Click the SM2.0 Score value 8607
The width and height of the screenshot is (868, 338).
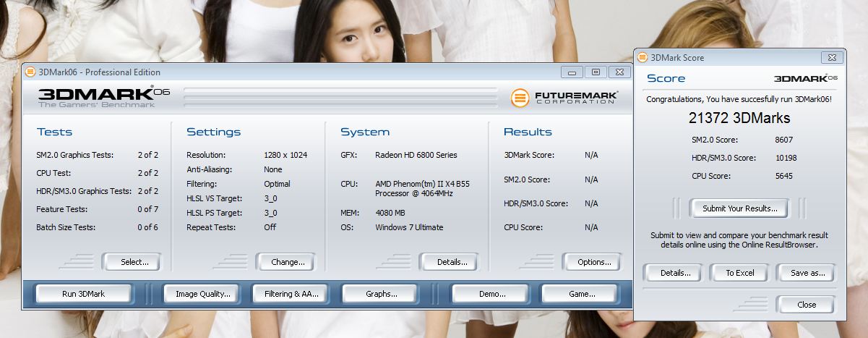point(783,140)
